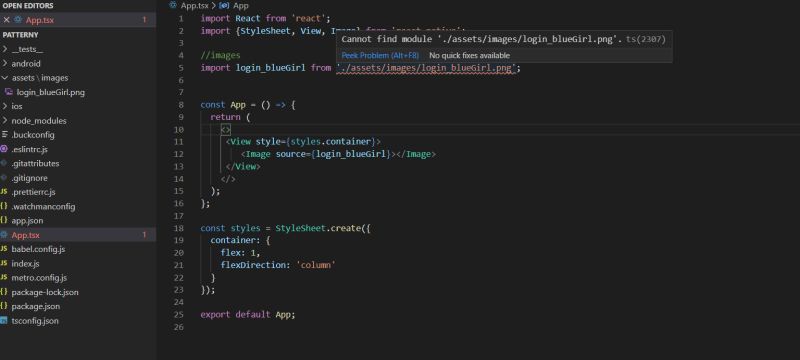Open the .gitattributes file
Image resolution: width=800 pixels, height=360 pixels.
pyautogui.click(x=35, y=164)
